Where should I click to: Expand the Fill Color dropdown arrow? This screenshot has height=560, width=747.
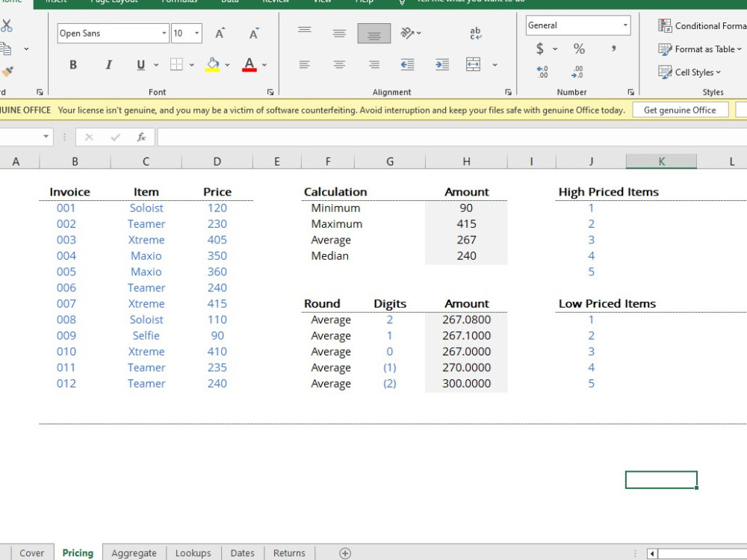(227, 65)
